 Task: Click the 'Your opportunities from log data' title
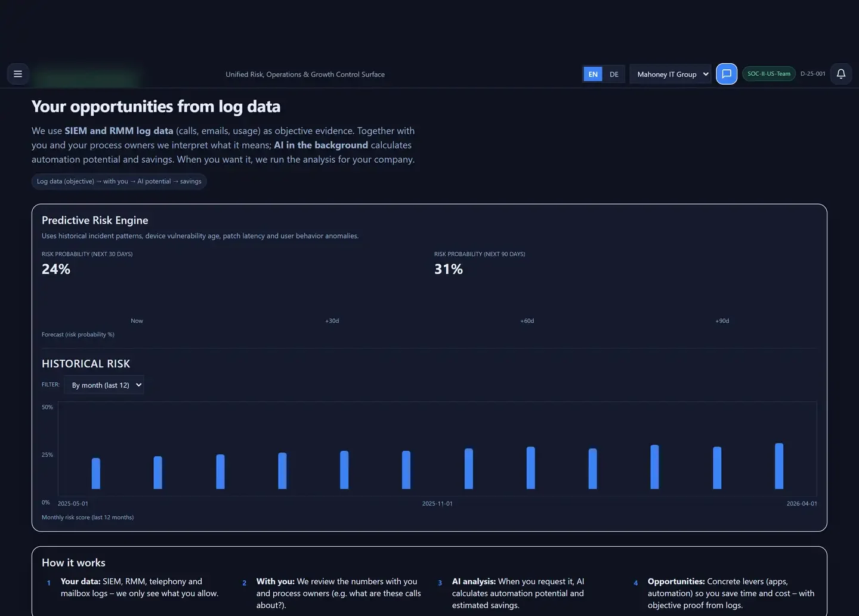click(x=156, y=106)
